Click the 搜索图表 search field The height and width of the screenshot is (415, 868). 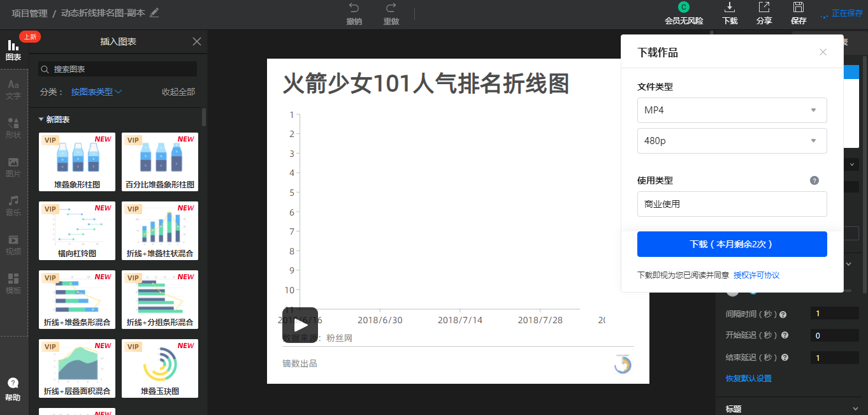point(117,69)
